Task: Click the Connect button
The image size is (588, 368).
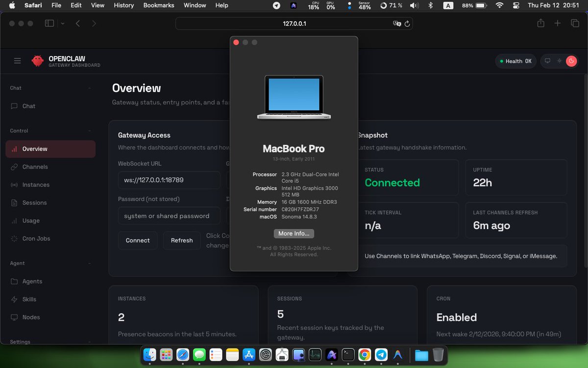Action: click(x=138, y=240)
